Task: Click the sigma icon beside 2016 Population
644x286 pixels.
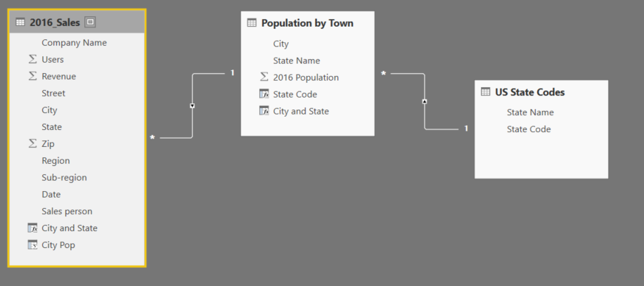Action: click(264, 77)
